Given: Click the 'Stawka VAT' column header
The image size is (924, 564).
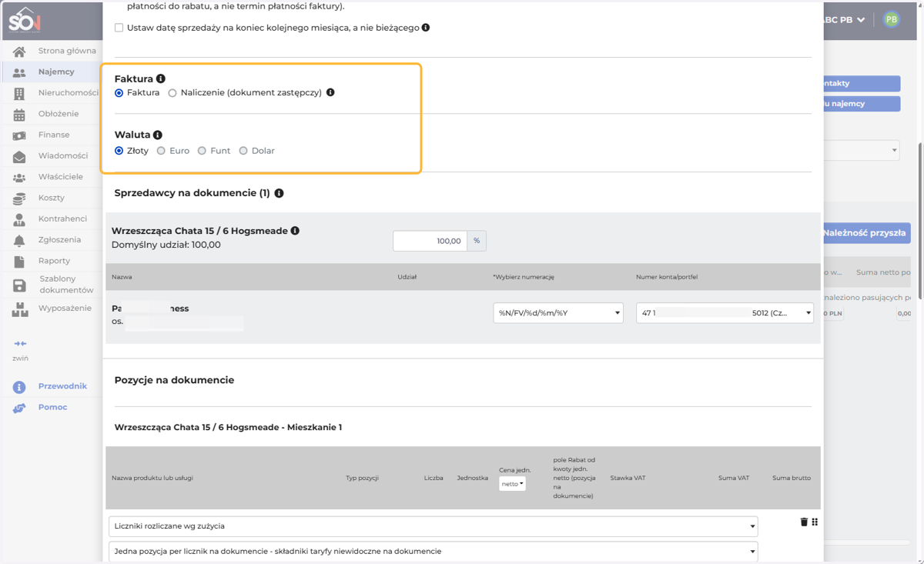Looking at the screenshot, I should (x=628, y=478).
